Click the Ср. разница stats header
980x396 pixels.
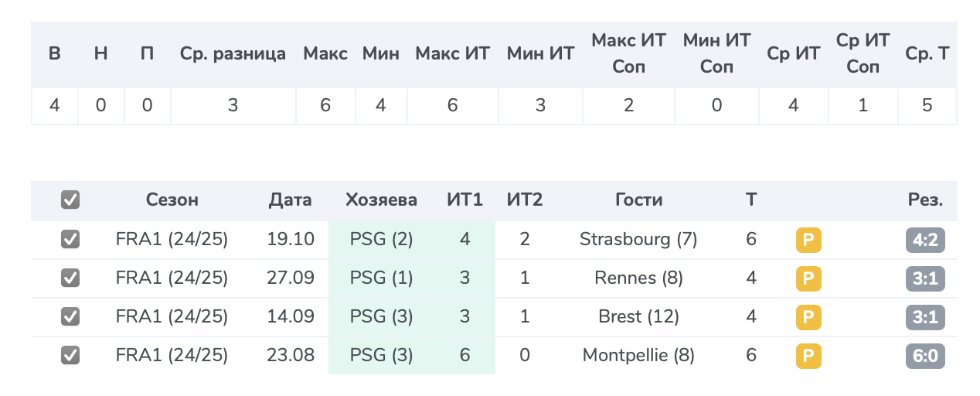(x=233, y=54)
